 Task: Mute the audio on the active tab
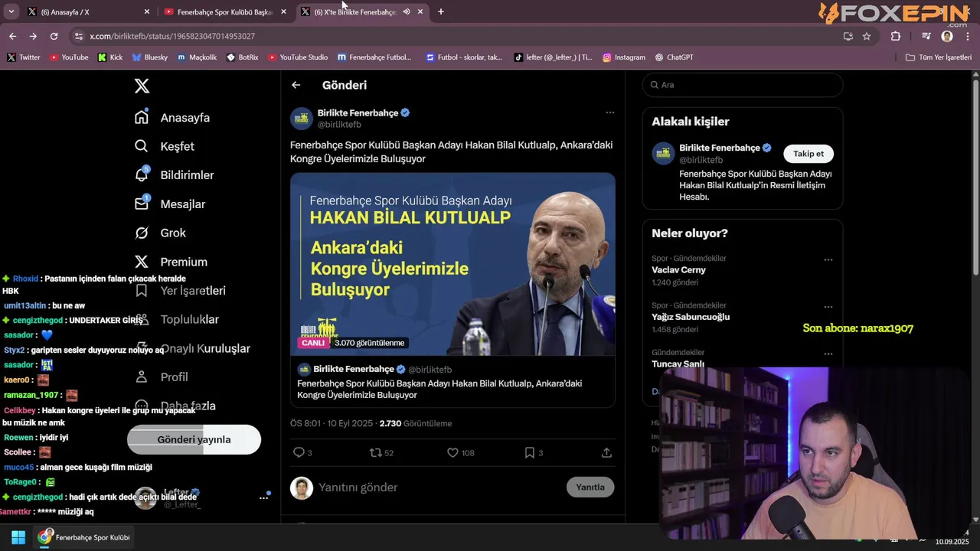pyautogui.click(x=407, y=11)
